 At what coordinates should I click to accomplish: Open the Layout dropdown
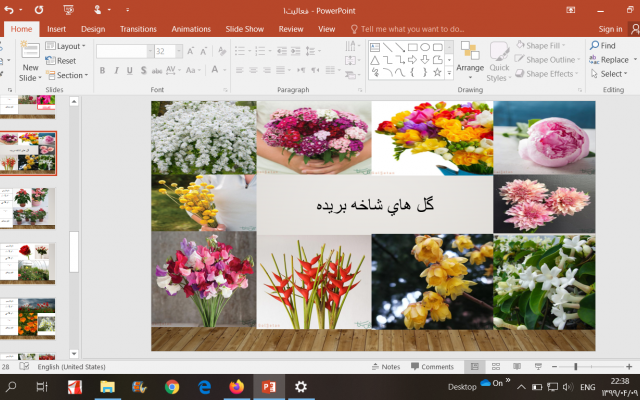(x=66, y=46)
